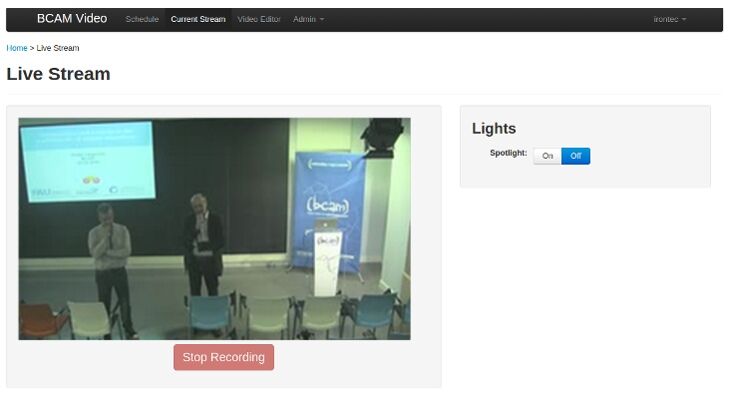Click the Admin dropdown caret arrow
730x396 pixels.
click(x=322, y=20)
